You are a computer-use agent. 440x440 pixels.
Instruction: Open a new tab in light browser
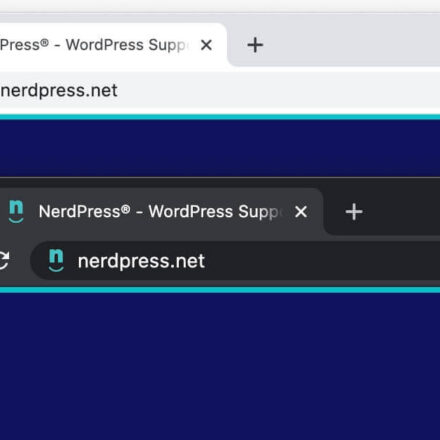point(255,45)
